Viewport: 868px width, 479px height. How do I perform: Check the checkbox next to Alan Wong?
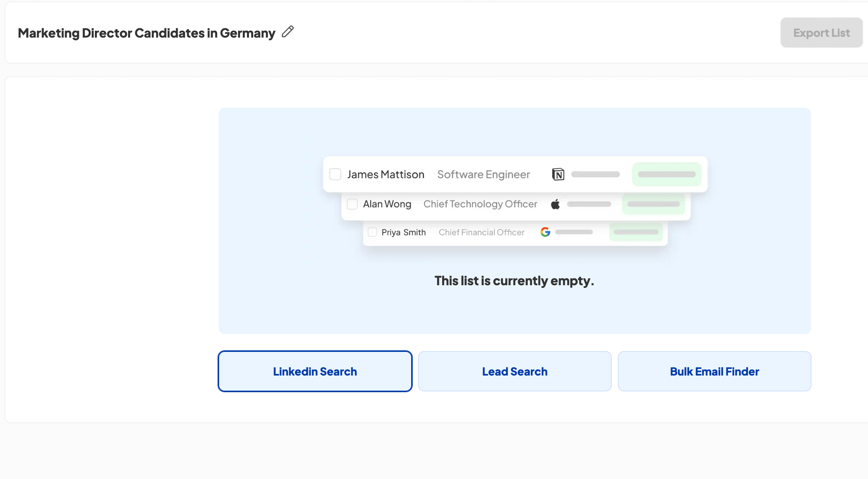coord(352,204)
